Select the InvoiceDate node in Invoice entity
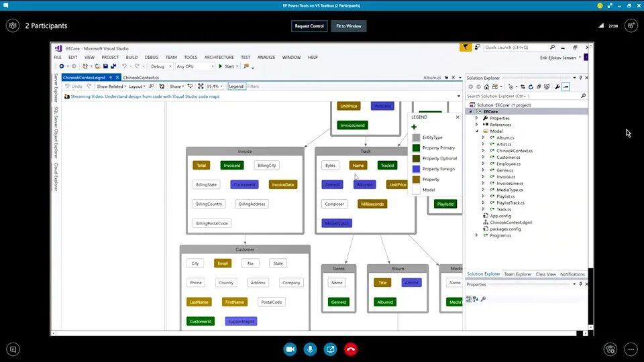This screenshot has width=644, height=362. point(283,185)
